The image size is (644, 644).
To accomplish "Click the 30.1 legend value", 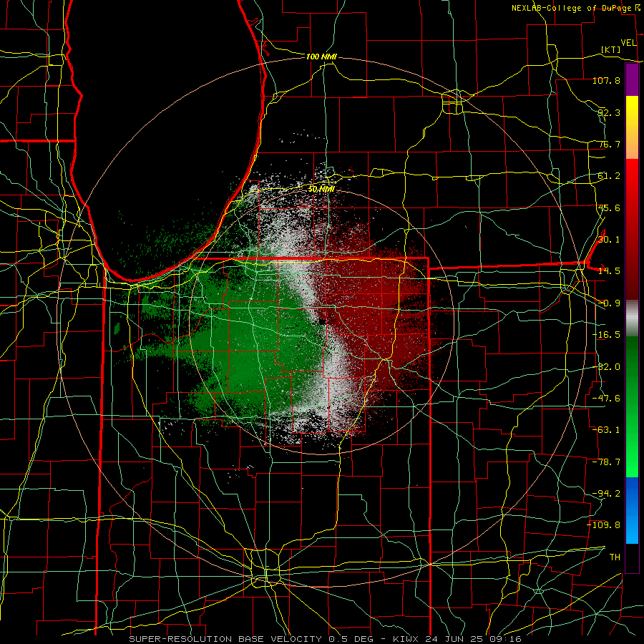I will click(609, 240).
